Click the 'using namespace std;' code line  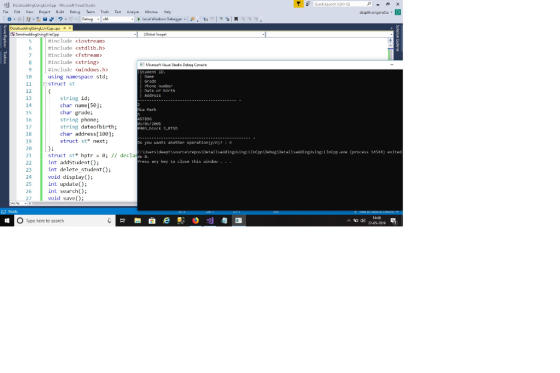click(x=78, y=77)
